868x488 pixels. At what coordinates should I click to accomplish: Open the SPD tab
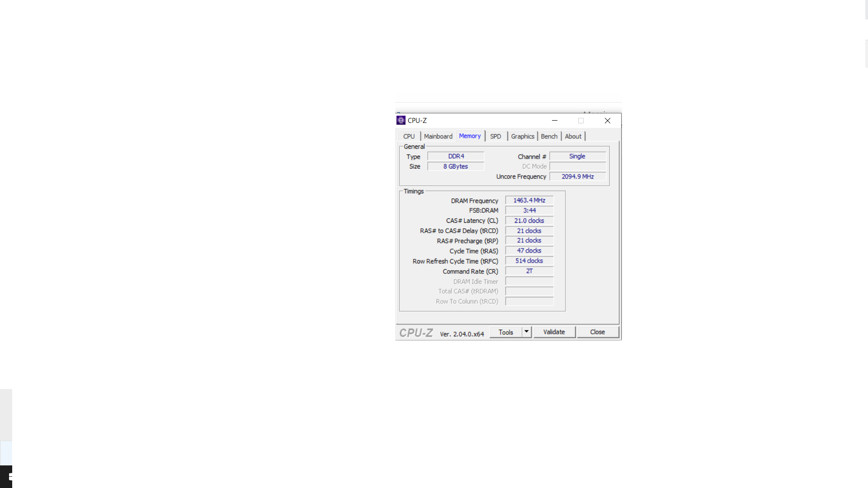495,136
